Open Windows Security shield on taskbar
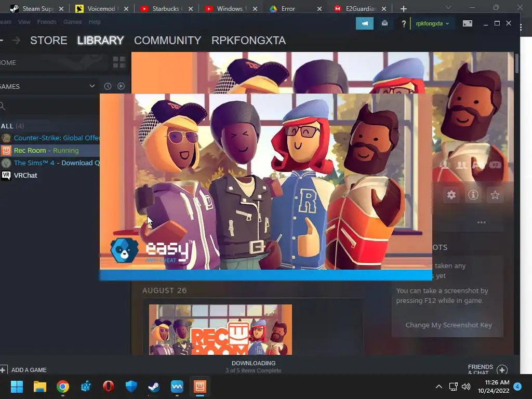This screenshot has width=532, height=399. click(131, 387)
